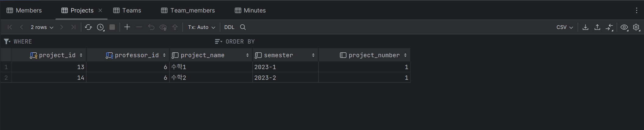
Task: Open the auto-refresh clock icon
Action: 101,27
